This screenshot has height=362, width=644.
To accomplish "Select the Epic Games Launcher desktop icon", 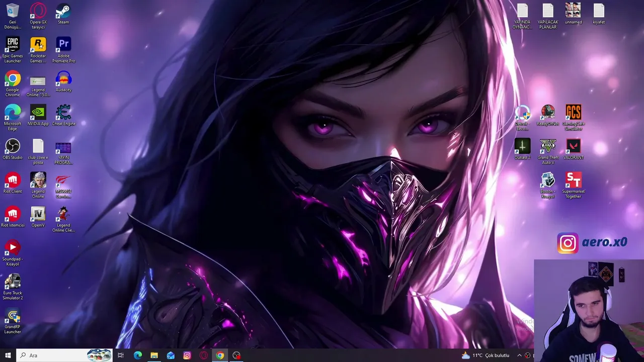I will point(13,50).
